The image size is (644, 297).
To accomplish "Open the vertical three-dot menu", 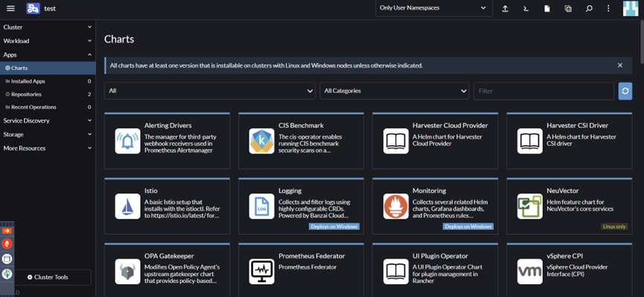I will (608, 9).
